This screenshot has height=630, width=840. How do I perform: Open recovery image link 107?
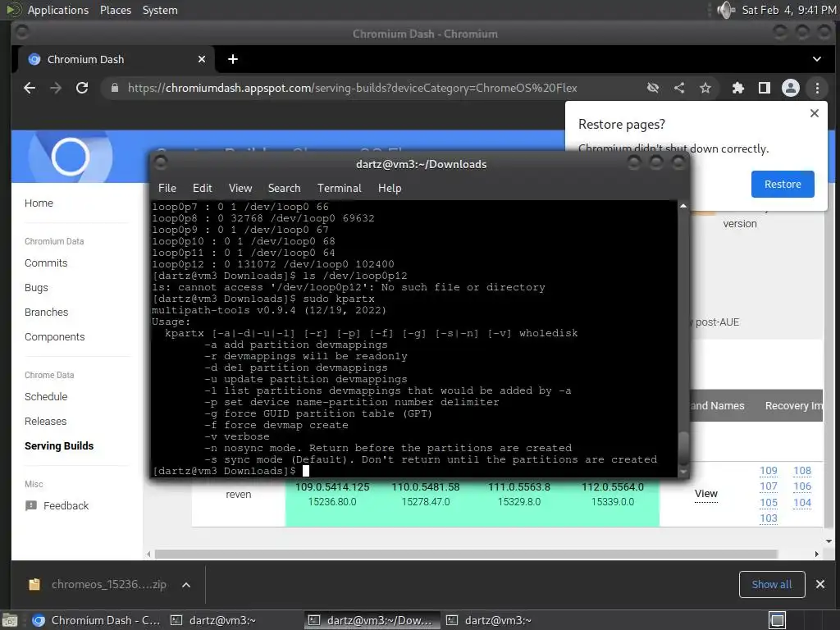[x=768, y=486]
